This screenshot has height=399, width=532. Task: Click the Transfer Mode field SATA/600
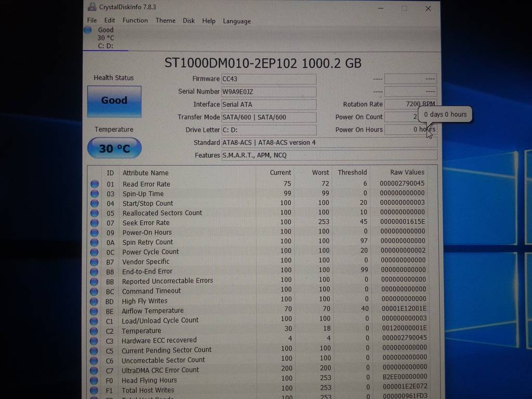point(269,117)
